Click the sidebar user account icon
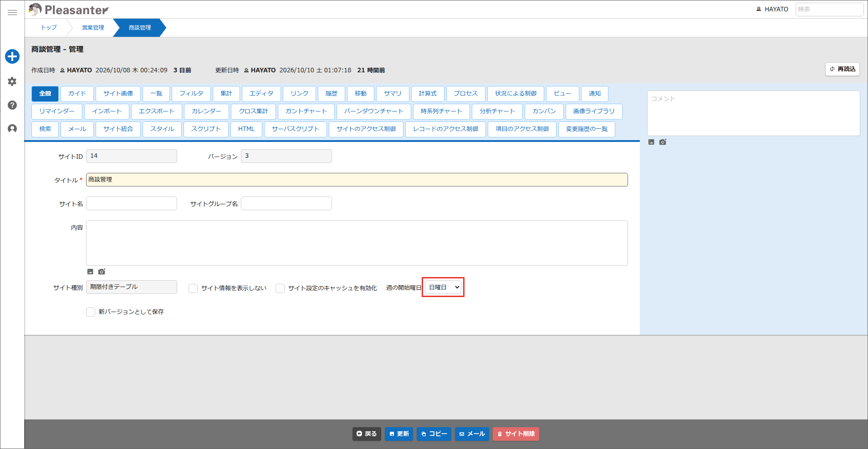The image size is (868, 449). click(12, 129)
